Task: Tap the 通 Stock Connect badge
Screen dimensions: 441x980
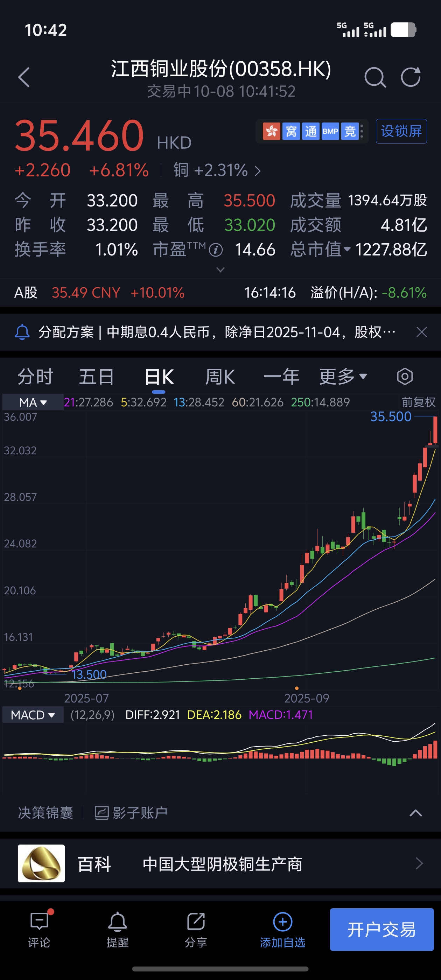Action: (x=310, y=131)
